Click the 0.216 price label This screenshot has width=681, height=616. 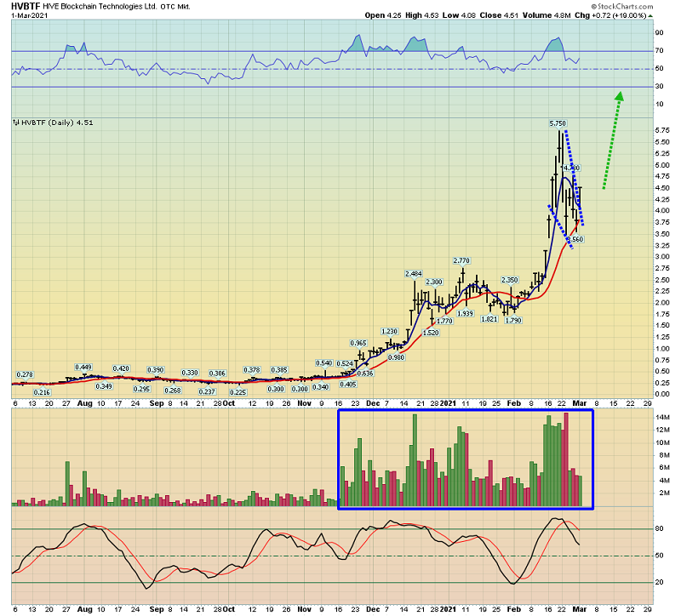click(x=42, y=392)
